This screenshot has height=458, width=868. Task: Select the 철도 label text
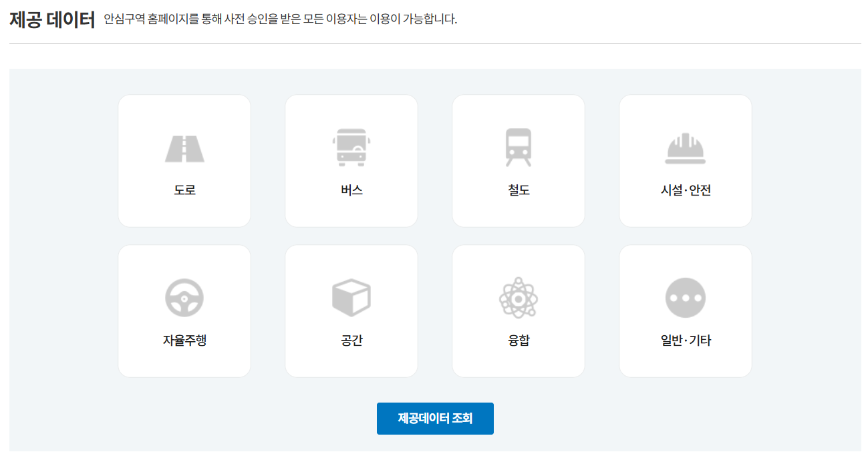[x=519, y=190]
